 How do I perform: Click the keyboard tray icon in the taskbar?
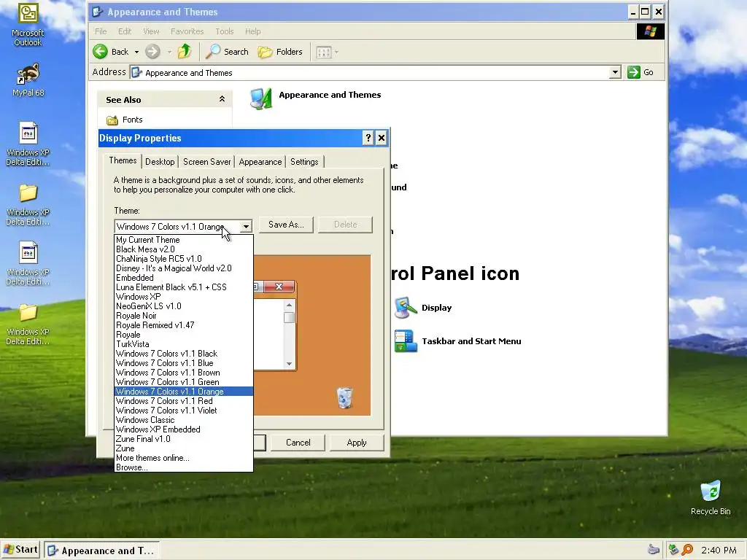tap(654, 550)
